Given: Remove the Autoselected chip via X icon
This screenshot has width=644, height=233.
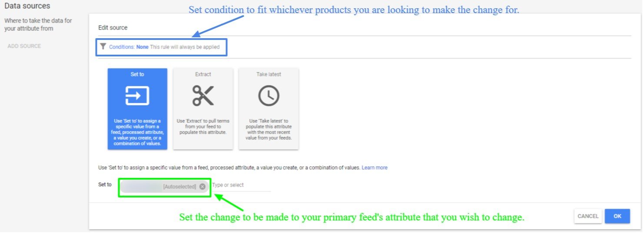Looking at the screenshot, I should pos(202,187).
